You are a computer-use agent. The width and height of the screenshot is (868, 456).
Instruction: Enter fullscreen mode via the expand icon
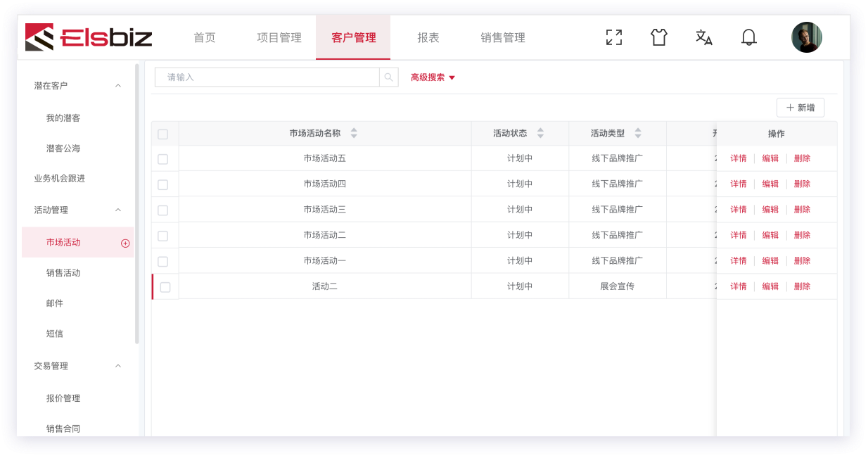(x=614, y=37)
